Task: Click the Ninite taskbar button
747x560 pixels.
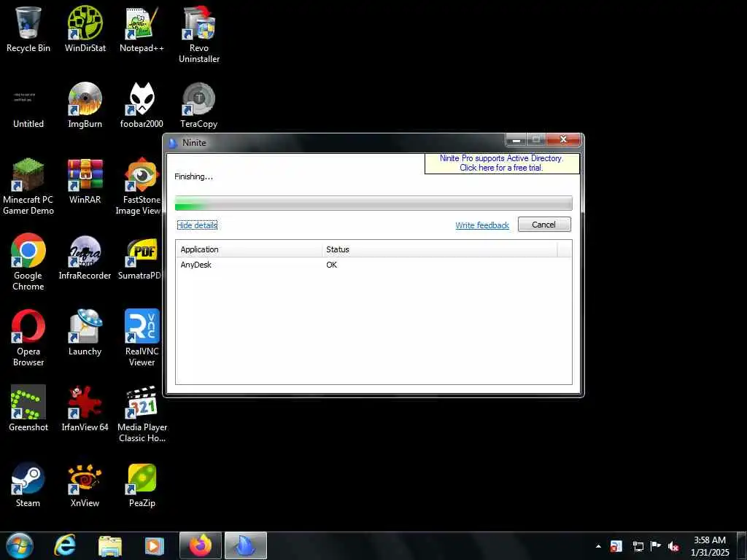Action: coord(246,545)
